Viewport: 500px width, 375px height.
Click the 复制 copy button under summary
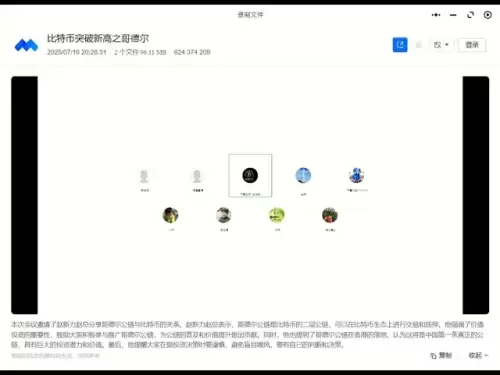pos(441,355)
